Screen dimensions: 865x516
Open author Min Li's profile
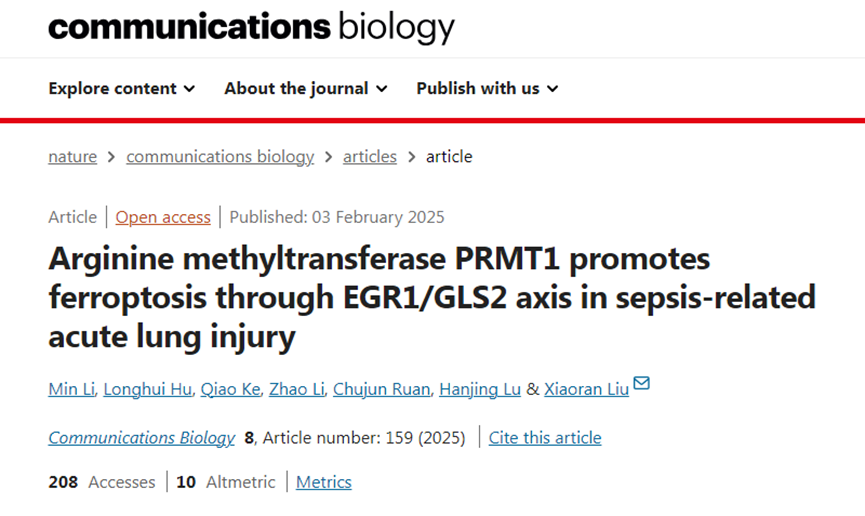point(72,389)
